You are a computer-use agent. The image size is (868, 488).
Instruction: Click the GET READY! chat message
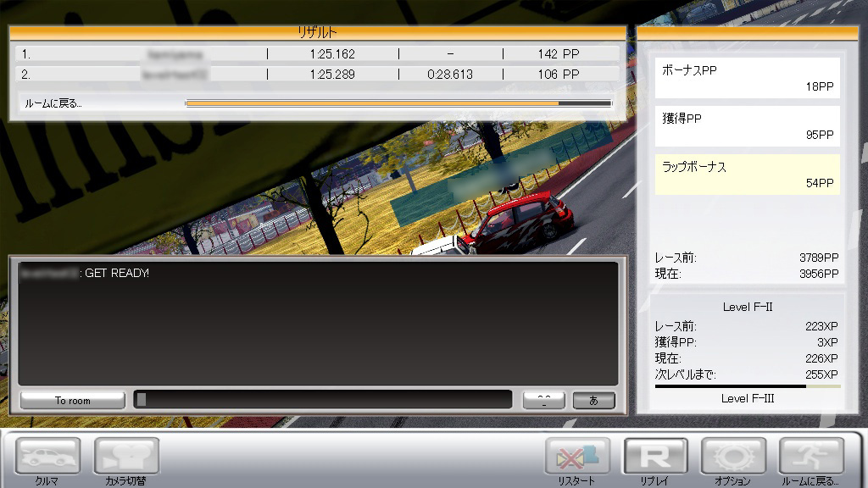[x=117, y=274]
